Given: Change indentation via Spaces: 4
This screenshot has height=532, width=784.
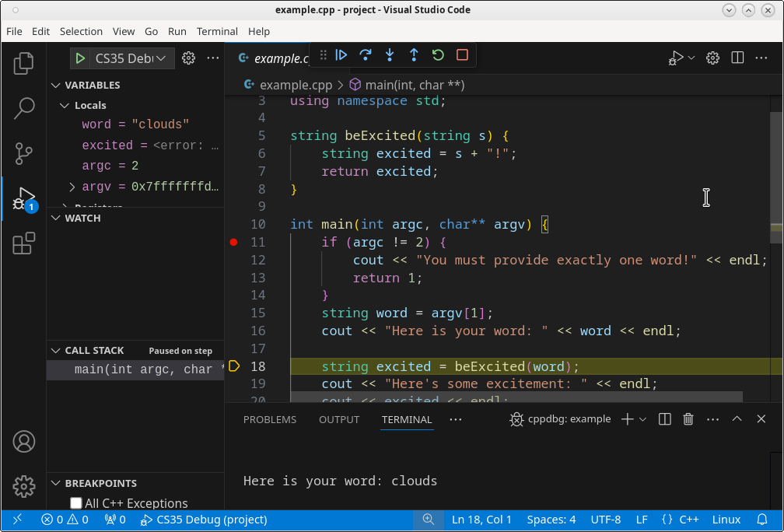Looking at the screenshot, I should click(x=551, y=520).
